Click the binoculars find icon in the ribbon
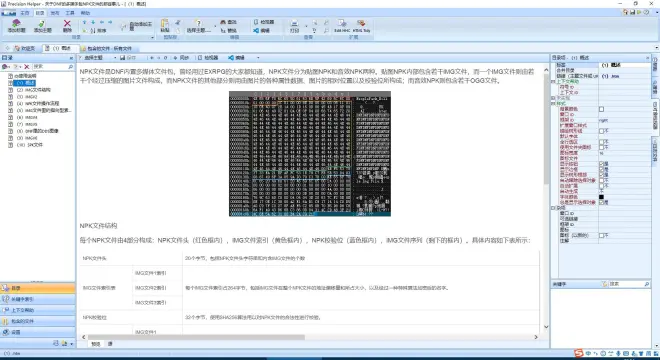The width and height of the screenshot is (660, 360). [x=223, y=21]
